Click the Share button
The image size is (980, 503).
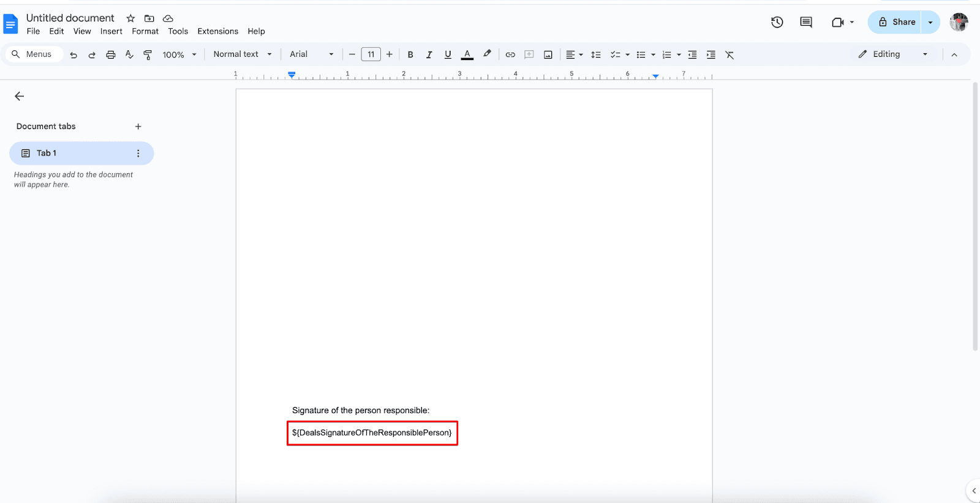pyautogui.click(x=897, y=22)
